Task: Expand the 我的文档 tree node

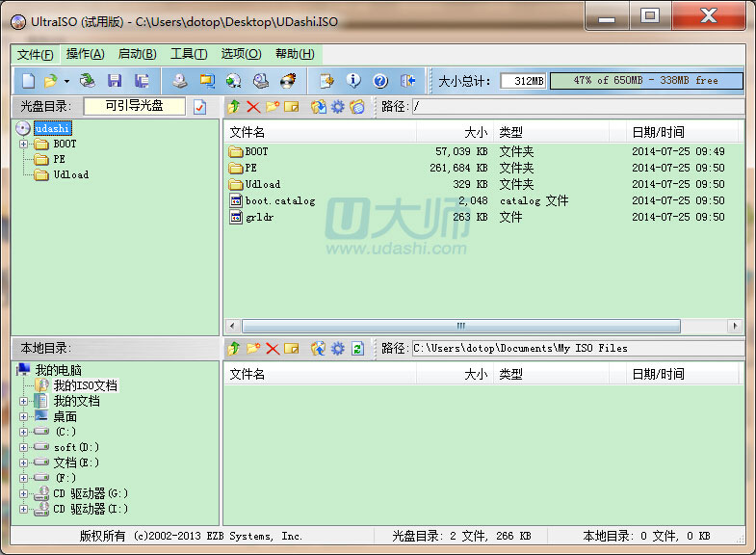Action: pos(23,401)
